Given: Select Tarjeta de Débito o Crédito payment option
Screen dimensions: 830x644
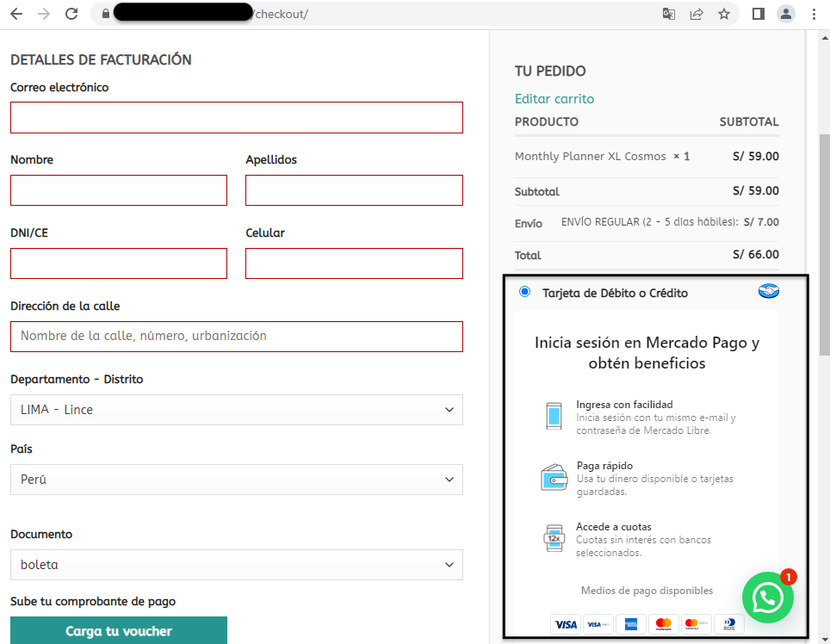Looking at the screenshot, I should 524,292.
